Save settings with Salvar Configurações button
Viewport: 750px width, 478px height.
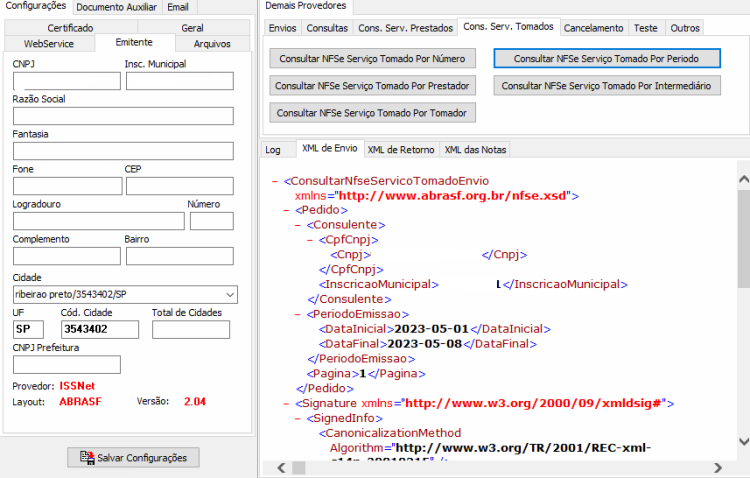133,457
